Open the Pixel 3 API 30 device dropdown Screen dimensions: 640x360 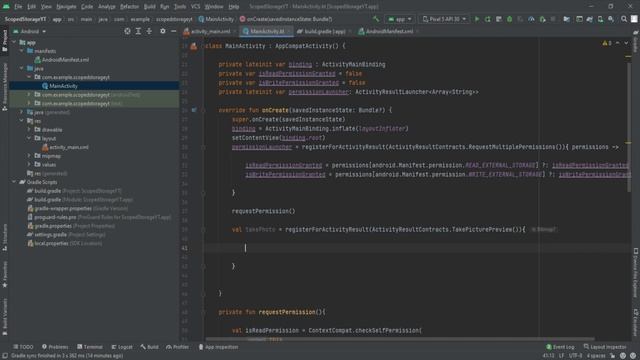click(444, 19)
